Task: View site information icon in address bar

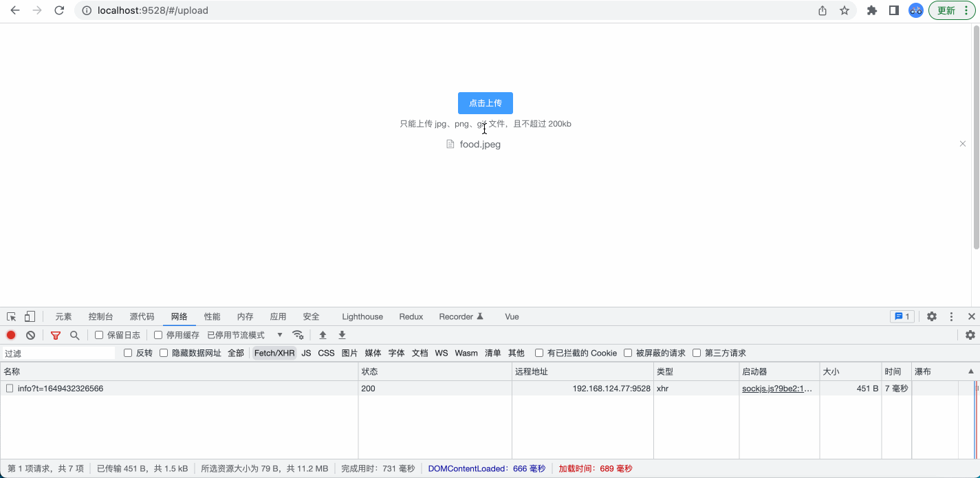Action: [x=87, y=10]
